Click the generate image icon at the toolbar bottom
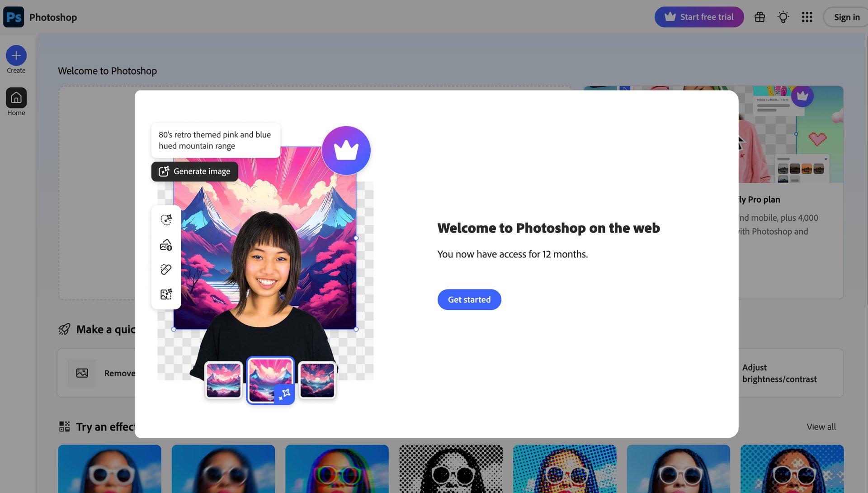Viewport: 868px width, 493px height. point(166,294)
